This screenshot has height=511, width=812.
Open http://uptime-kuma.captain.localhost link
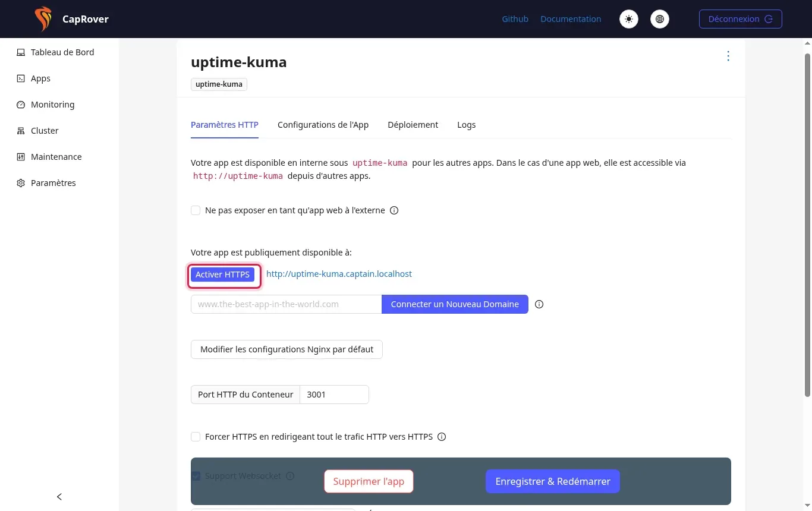339,274
